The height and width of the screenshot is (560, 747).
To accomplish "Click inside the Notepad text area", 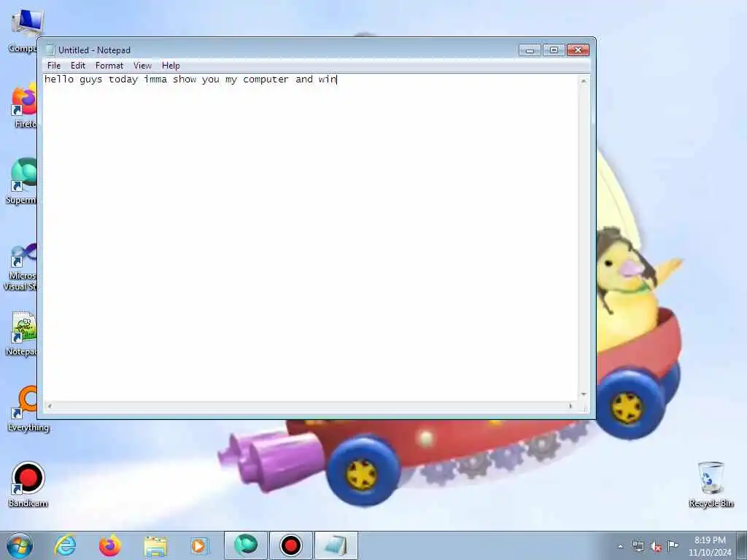I will click(x=311, y=237).
